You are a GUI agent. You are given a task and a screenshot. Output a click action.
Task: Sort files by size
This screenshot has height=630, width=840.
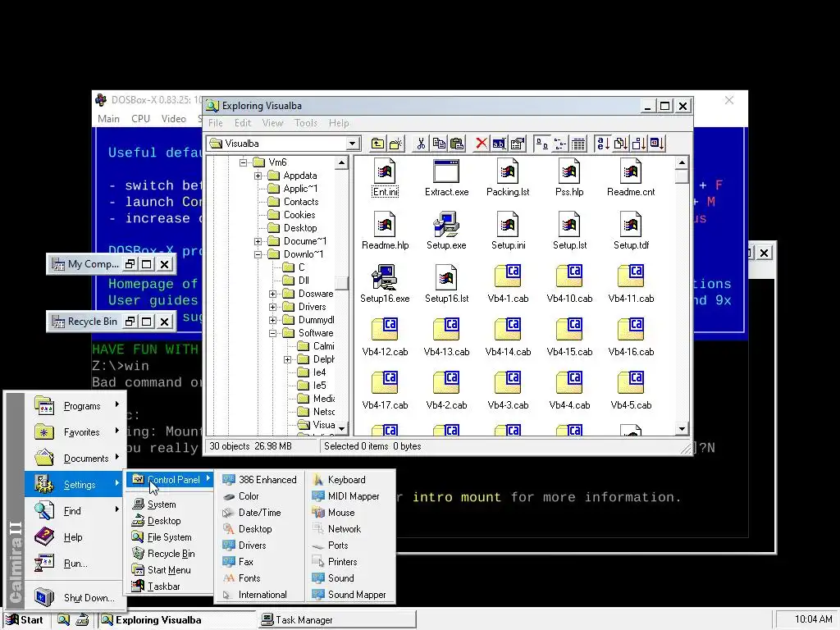[x=638, y=144]
